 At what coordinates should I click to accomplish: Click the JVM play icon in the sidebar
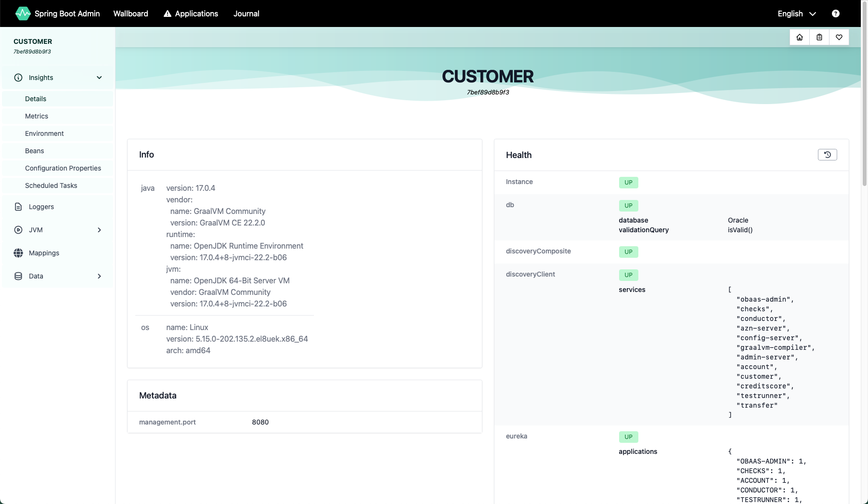18,230
